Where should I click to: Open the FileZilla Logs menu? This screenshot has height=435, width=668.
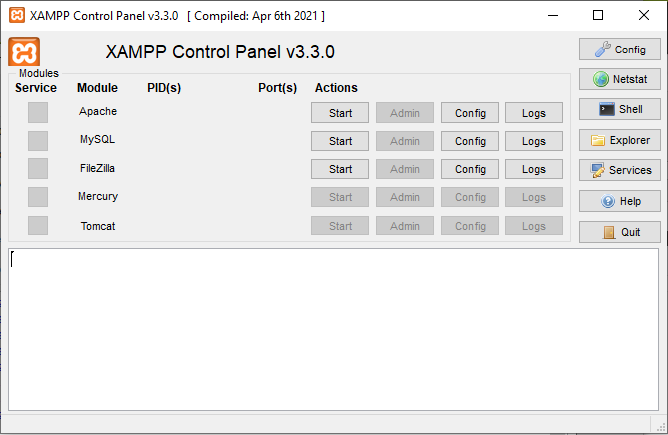click(x=534, y=169)
